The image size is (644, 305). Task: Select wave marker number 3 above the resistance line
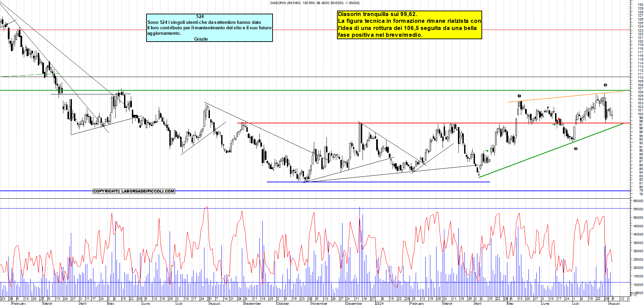click(x=605, y=85)
